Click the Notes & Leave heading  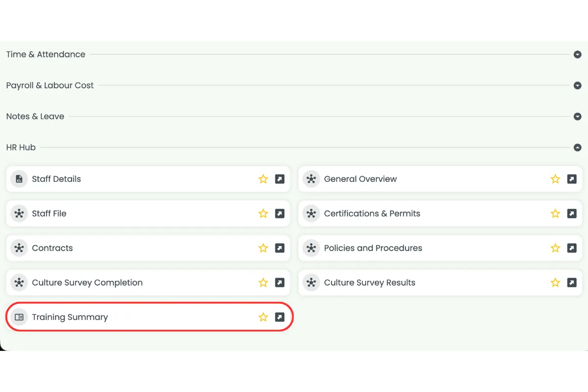(x=35, y=117)
